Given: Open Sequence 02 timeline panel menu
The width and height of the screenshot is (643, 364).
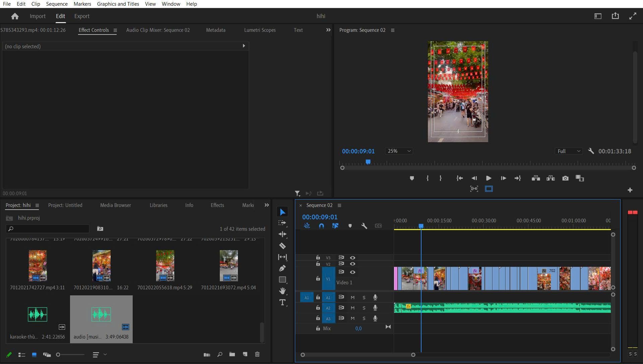Looking at the screenshot, I should point(339,205).
